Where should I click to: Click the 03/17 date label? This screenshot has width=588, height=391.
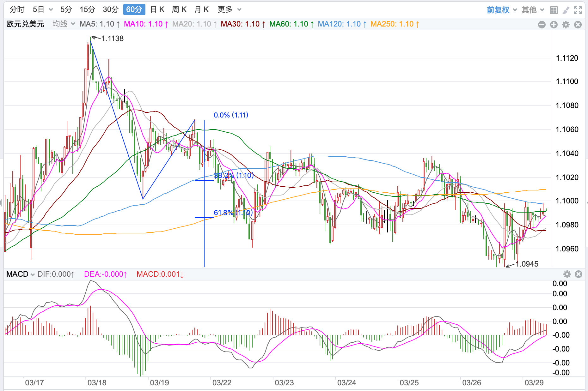[34, 383]
